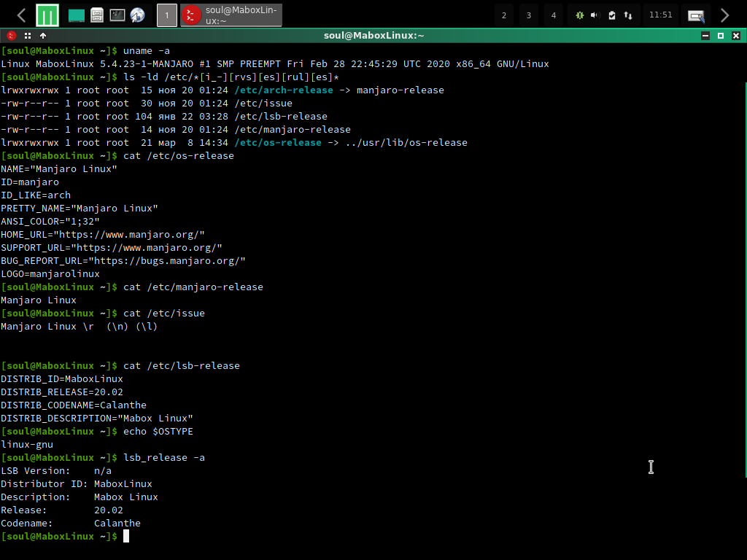747x560 pixels.
Task: Click the red terminal window menu icon
Action: pos(12,36)
